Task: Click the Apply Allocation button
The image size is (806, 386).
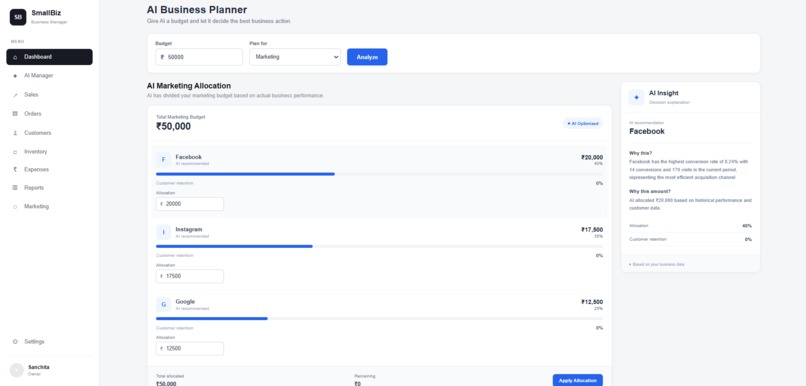Action: 578,380
